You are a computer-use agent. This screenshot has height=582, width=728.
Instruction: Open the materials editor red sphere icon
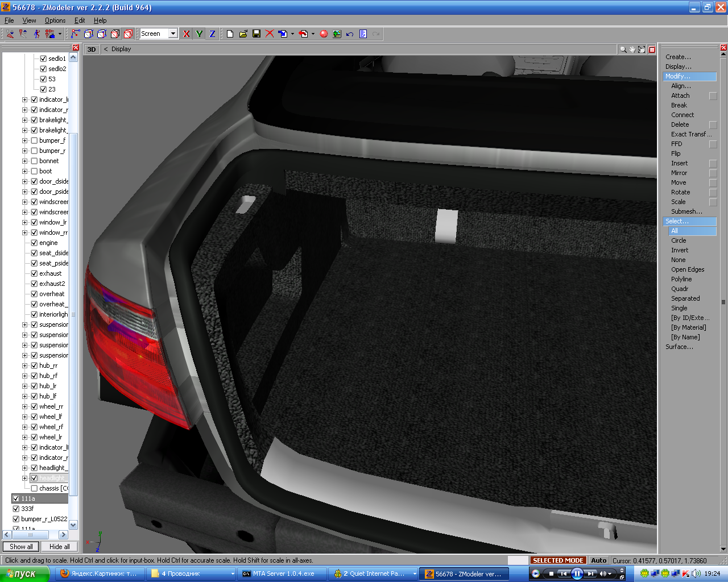pyautogui.click(x=324, y=34)
